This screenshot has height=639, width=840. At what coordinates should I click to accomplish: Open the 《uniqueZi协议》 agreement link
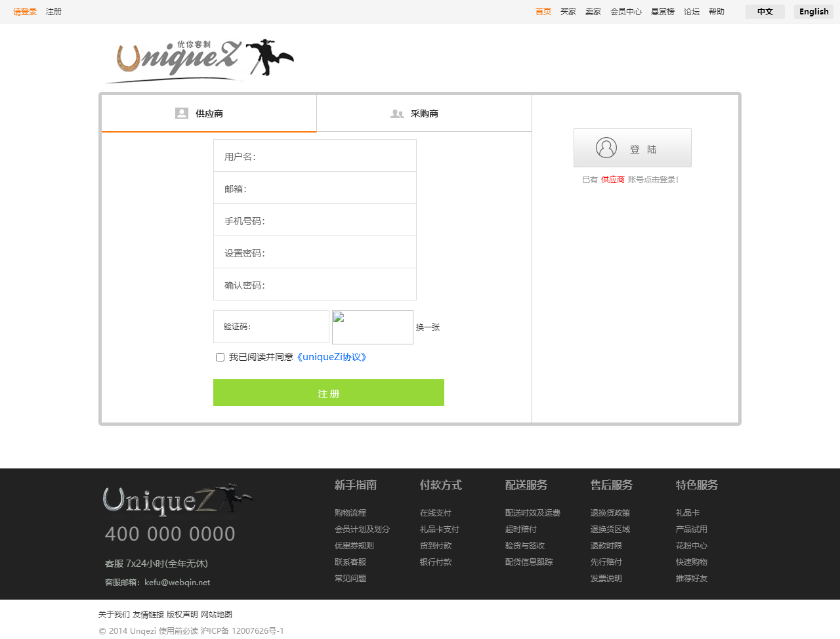point(331,358)
